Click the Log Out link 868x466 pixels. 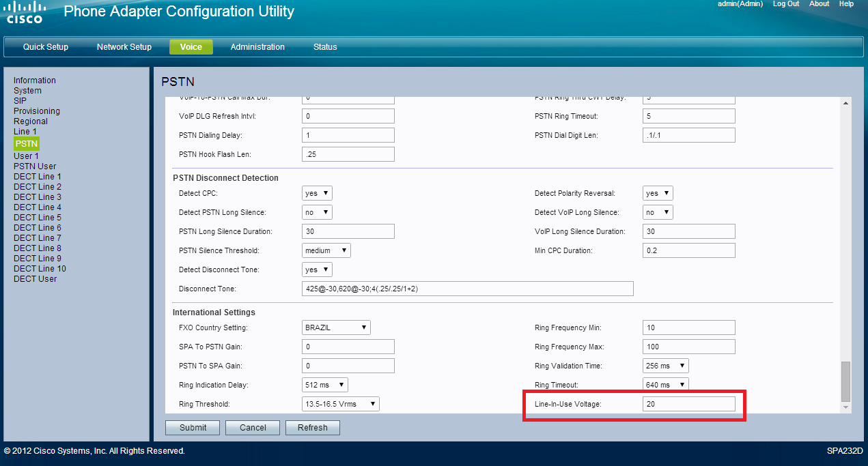tap(786, 4)
